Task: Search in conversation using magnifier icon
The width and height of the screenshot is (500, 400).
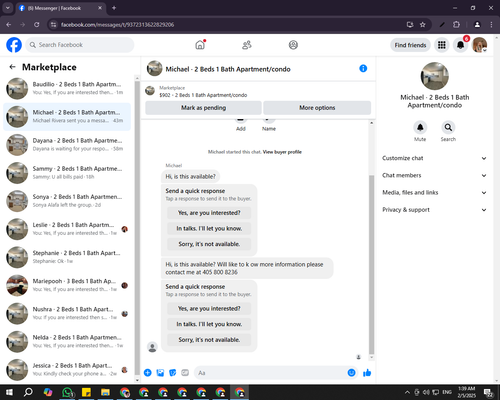Action: (x=448, y=127)
